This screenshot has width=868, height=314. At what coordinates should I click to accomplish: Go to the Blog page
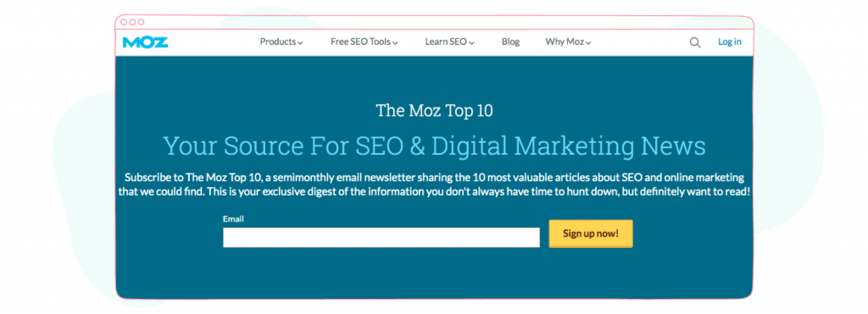(x=510, y=42)
